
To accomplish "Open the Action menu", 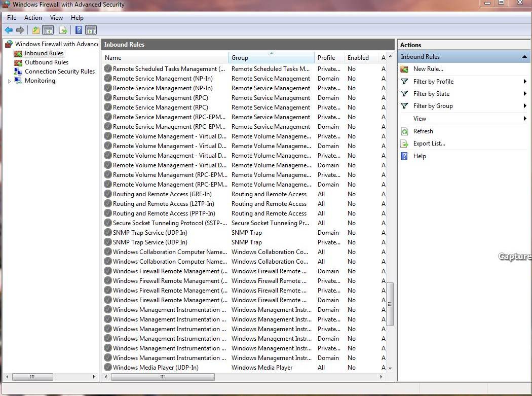I will tap(33, 18).
